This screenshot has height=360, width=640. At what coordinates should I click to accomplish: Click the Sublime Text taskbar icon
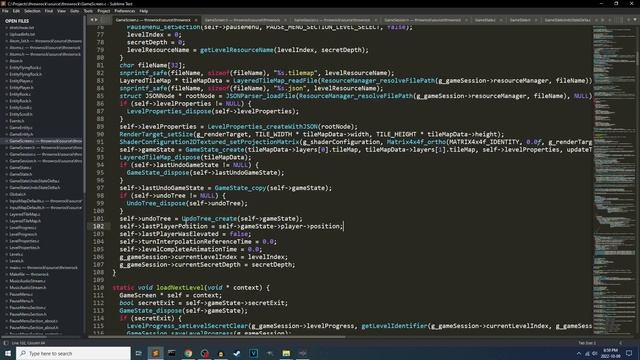coord(156,353)
